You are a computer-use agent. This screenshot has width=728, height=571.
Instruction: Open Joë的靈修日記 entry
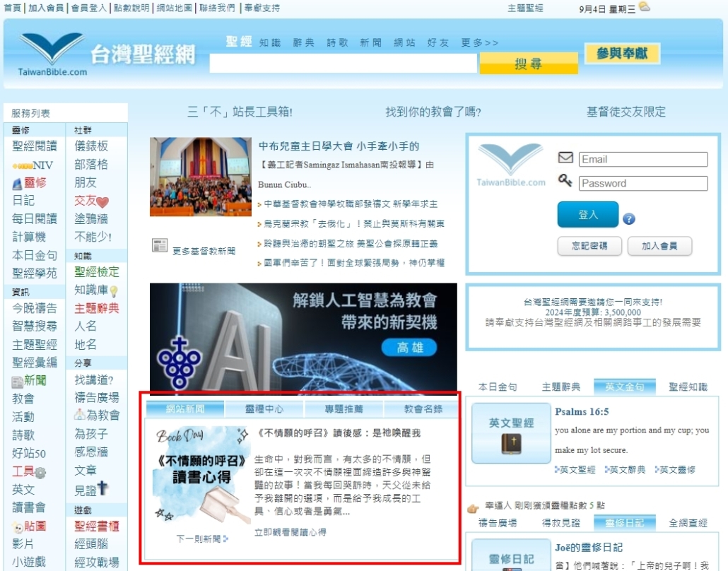[589, 547]
